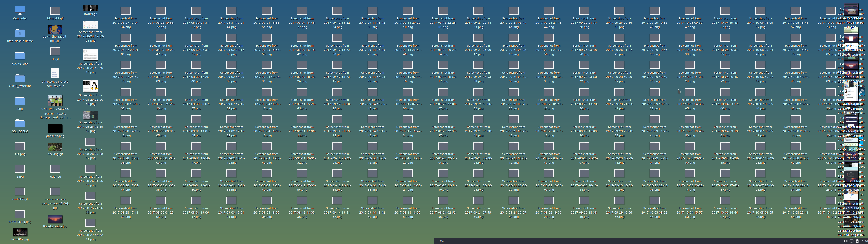Select screenshot 2017-08-26 21-56-58.png icon
Image resolution: width=868 pixels, height=244 pixels.
click(90, 196)
